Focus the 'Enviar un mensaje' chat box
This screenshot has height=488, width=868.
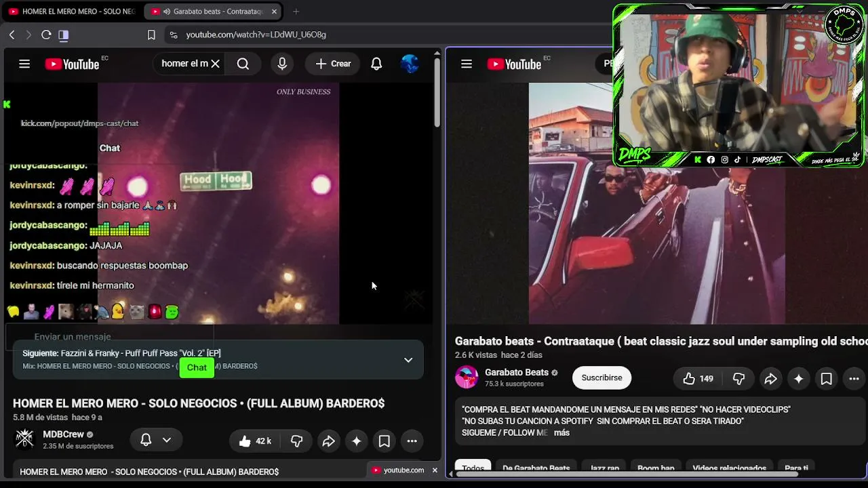pos(110,336)
